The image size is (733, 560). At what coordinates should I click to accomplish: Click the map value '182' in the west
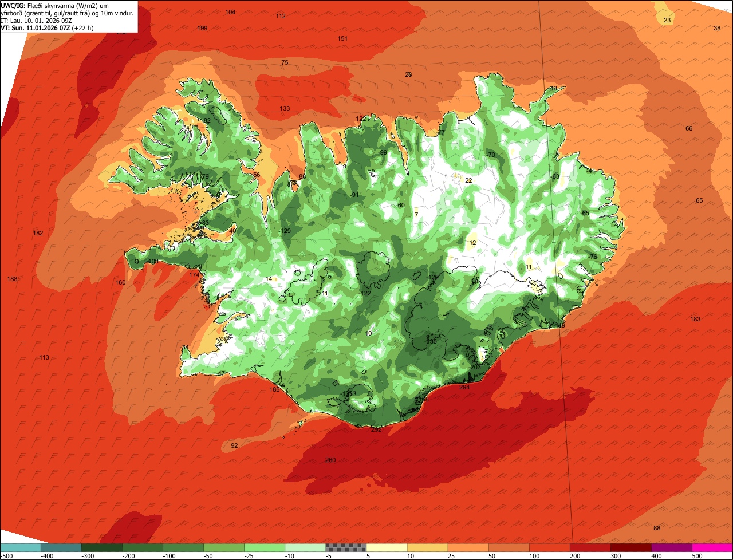click(x=38, y=233)
